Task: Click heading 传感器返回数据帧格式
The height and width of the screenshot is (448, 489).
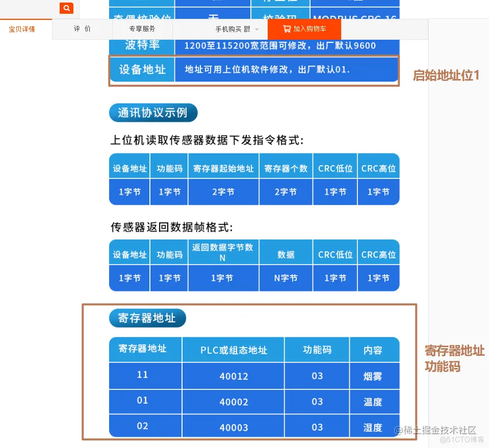Action: [172, 227]
